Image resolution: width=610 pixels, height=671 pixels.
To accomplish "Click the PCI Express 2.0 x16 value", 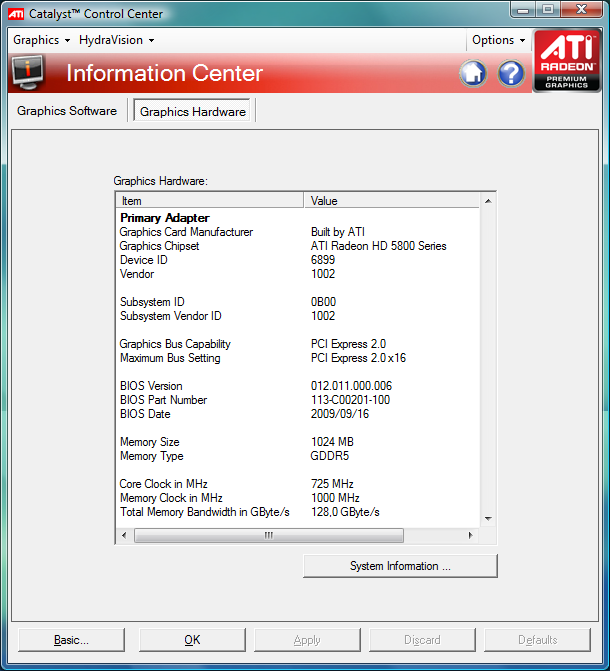I will tap(358, 358).
